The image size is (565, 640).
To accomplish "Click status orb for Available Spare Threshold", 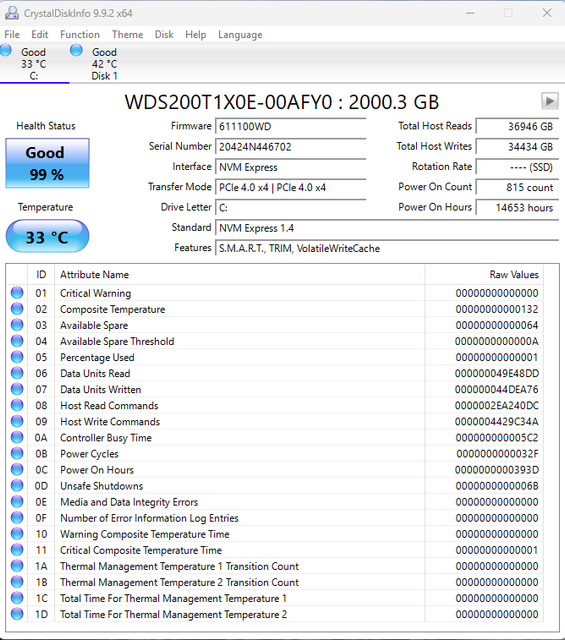I will pos(17,341).
